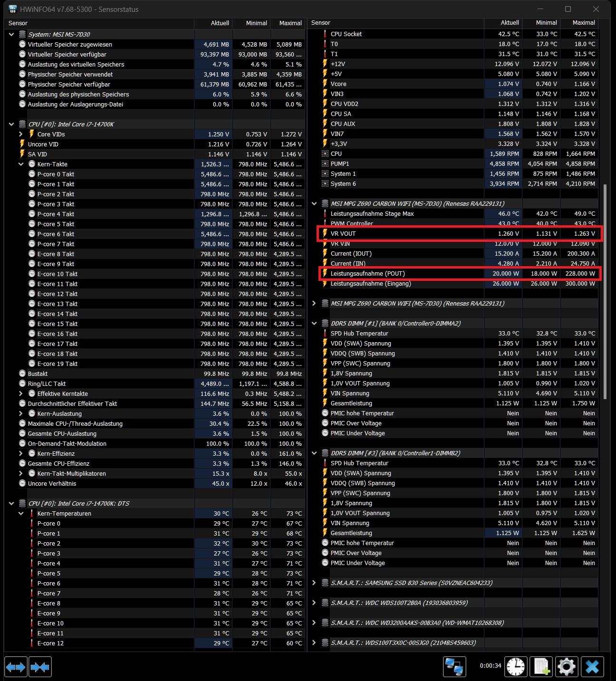
Task: Click the lightning icon beside SA VID
Action: click(22, 154)
